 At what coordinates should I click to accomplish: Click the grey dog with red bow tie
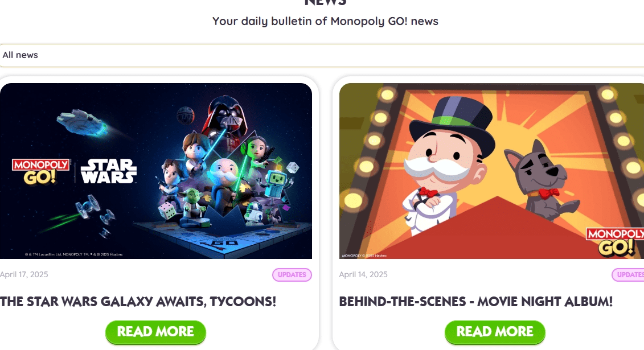[x=539, y=179]
